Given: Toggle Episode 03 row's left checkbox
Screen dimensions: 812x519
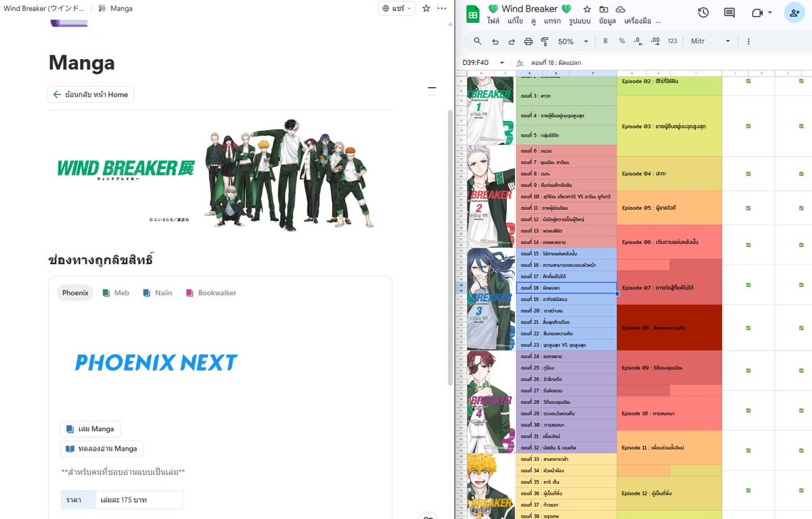Looking at the screenshot, I should (748, 126).
